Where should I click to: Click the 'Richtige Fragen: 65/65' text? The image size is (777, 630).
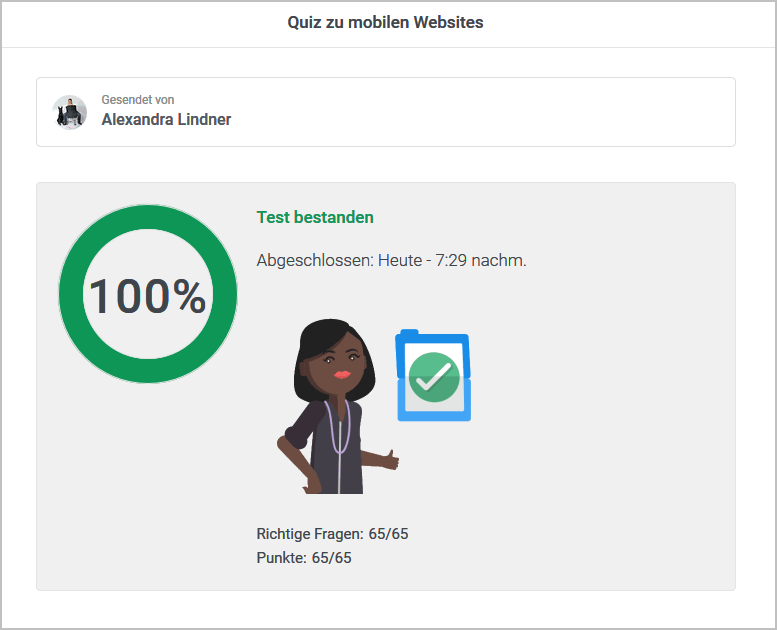333,534
